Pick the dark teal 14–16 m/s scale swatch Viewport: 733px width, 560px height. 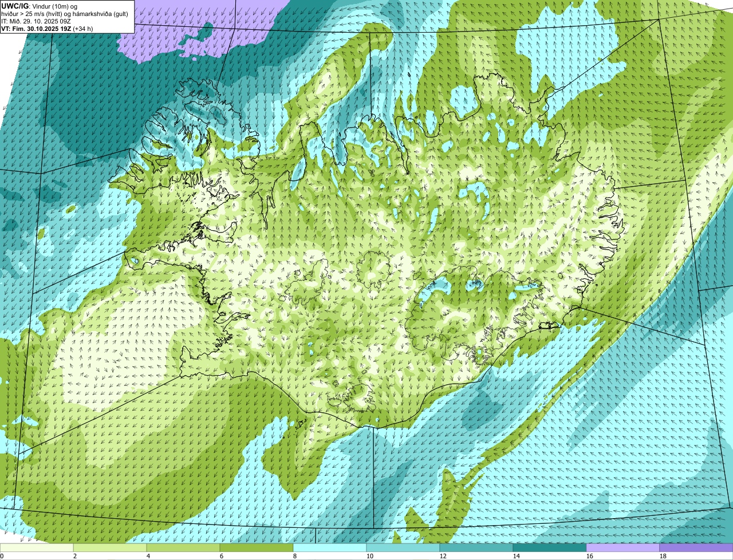click(x=550, y=548)
